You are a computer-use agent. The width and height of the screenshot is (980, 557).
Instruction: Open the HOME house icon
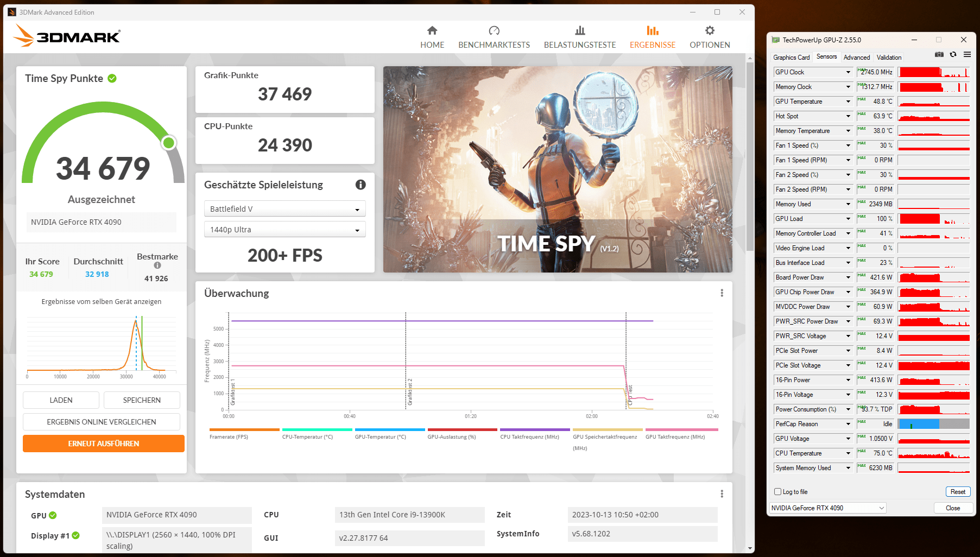click(432, 30)
